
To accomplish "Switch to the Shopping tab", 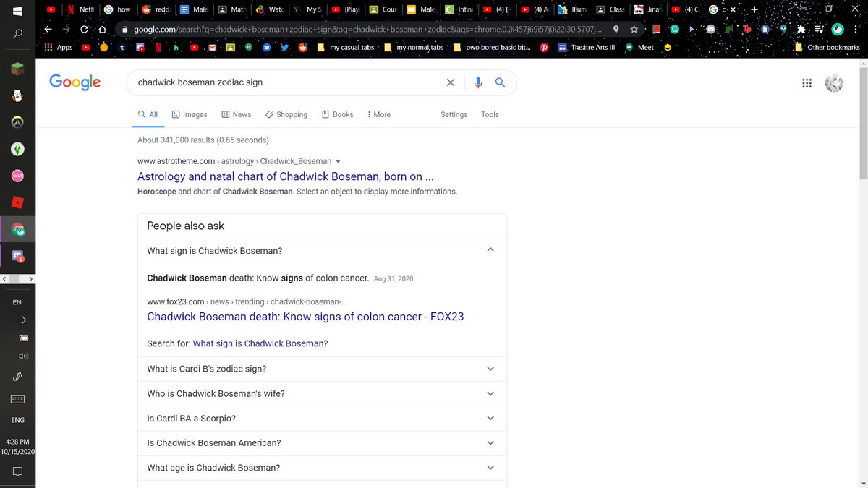I will pyautogui.click(x=286, y=114).
